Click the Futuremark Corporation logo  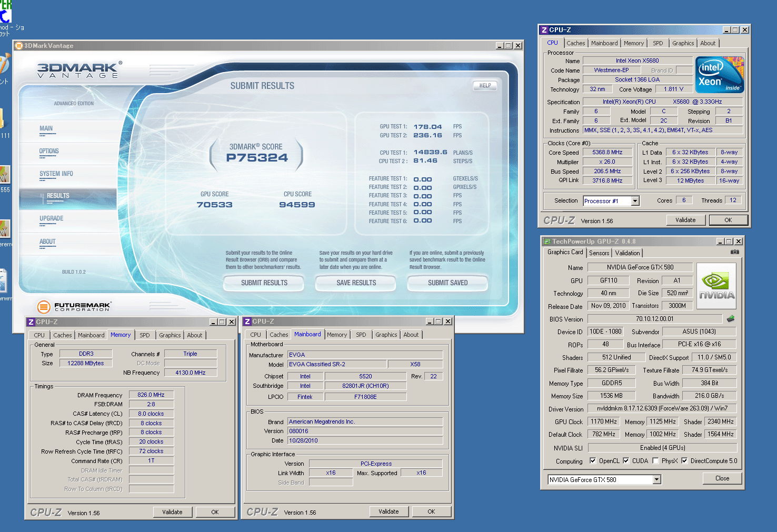pyautogui.click(x=74, y=306)
